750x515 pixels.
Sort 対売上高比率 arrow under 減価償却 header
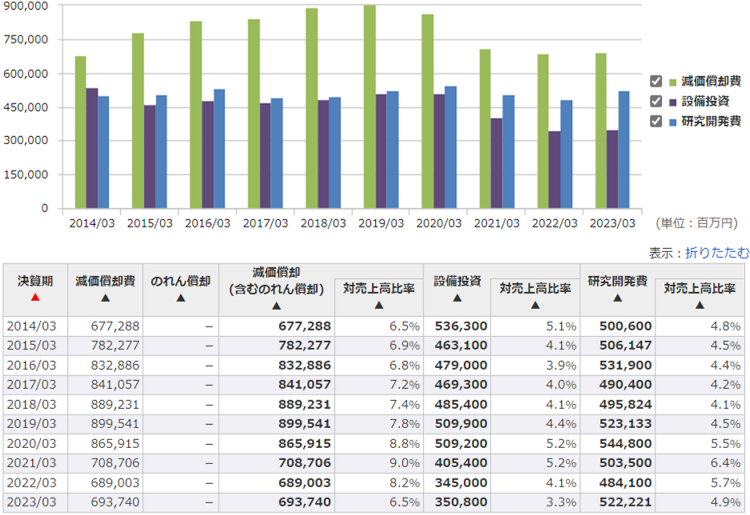click(x=376, y=305)
